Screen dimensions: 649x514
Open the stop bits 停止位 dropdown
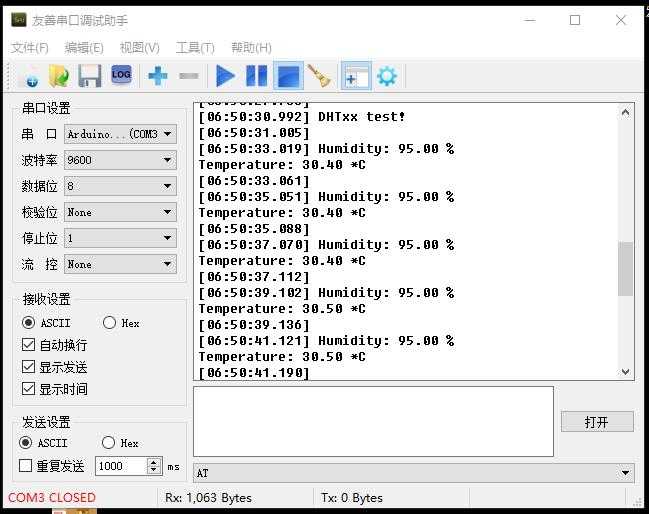(120, 238)
